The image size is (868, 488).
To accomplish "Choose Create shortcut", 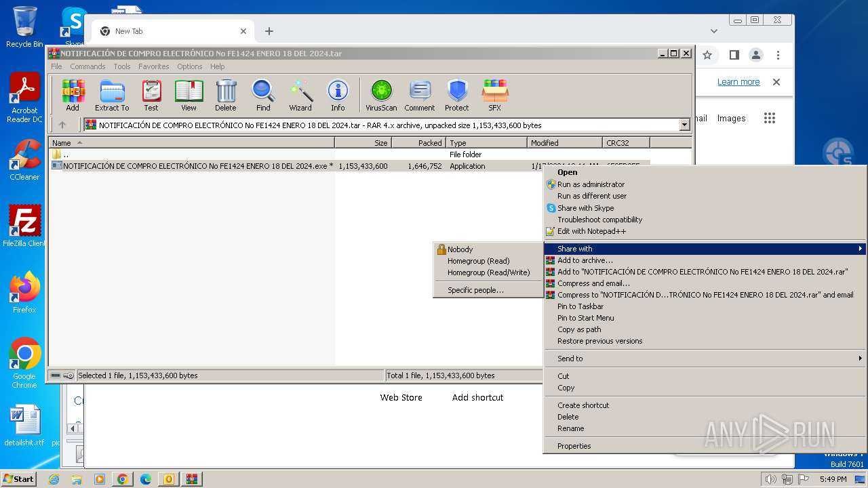I will 705,405.
